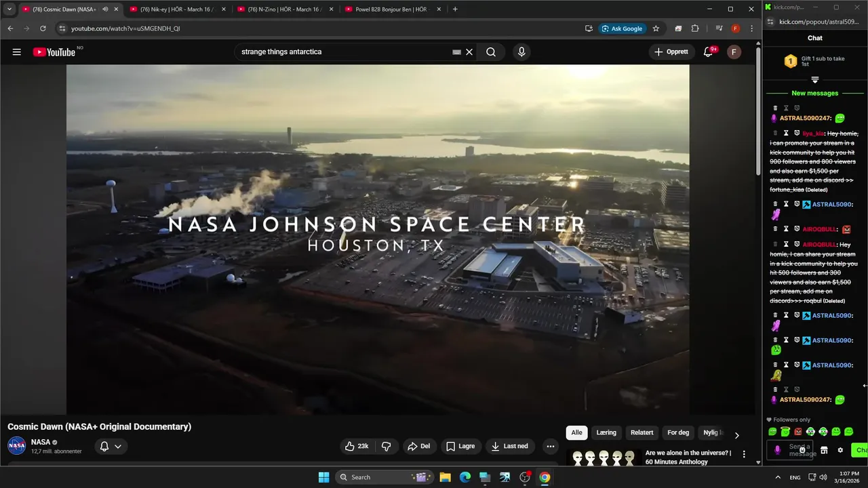Screen dimensions: 868x488
Task: Select the Læring filter chip
Action: pyautogui.click(x=606, y=432)
